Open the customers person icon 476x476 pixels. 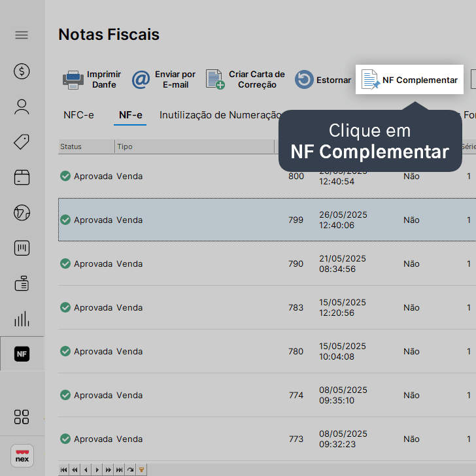[x=22, y=107]
